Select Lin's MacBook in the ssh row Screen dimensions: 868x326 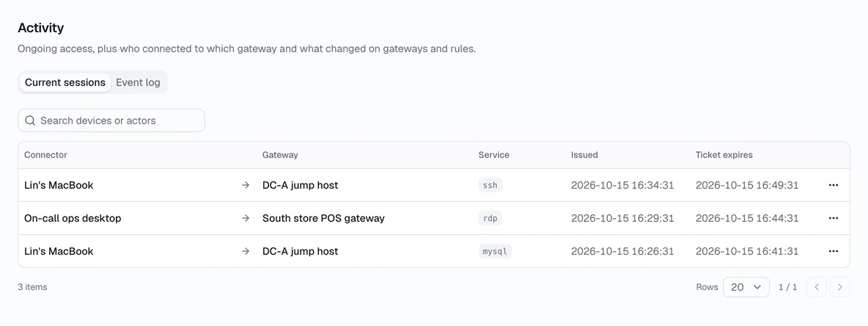tap(59, 185)
